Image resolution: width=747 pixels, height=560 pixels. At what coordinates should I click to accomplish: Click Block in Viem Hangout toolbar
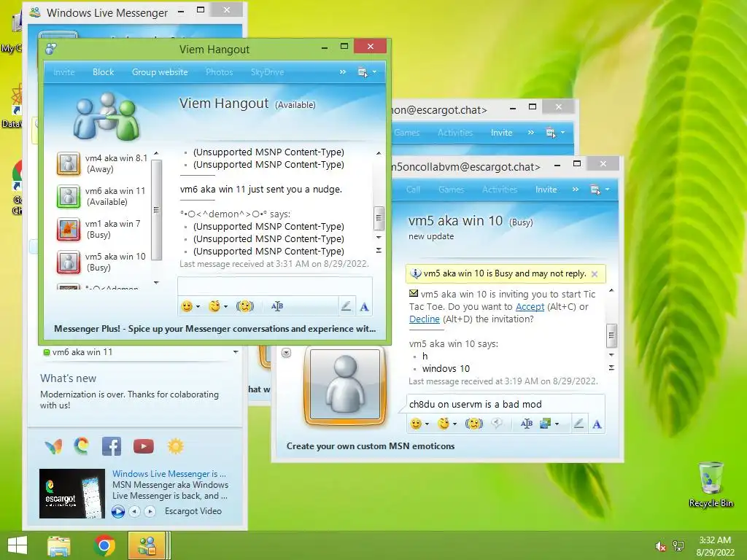pos(103,72)
